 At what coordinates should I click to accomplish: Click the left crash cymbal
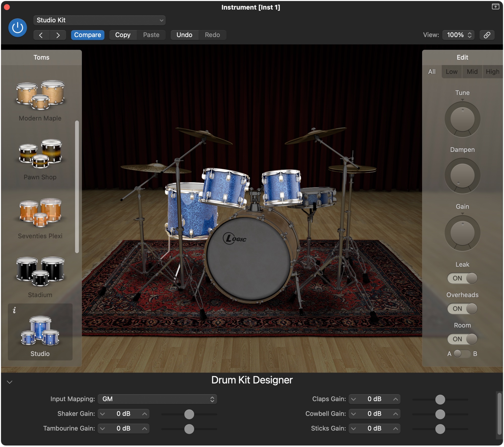click(204, 136)
